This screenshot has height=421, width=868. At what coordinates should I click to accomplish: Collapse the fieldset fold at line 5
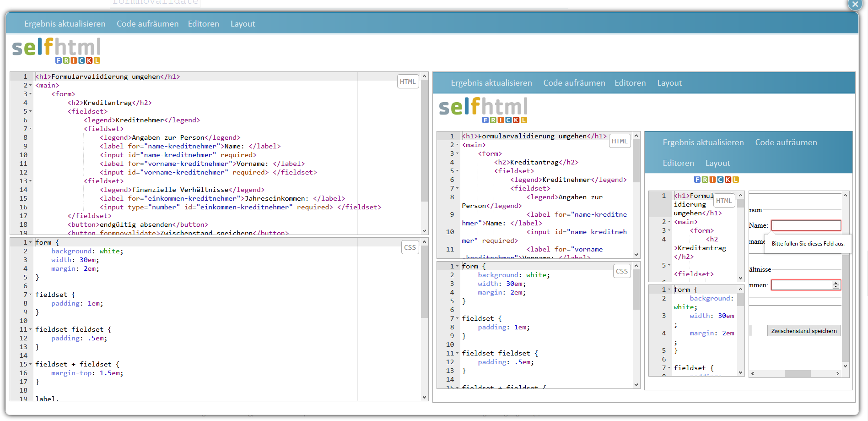coord(29,111)
